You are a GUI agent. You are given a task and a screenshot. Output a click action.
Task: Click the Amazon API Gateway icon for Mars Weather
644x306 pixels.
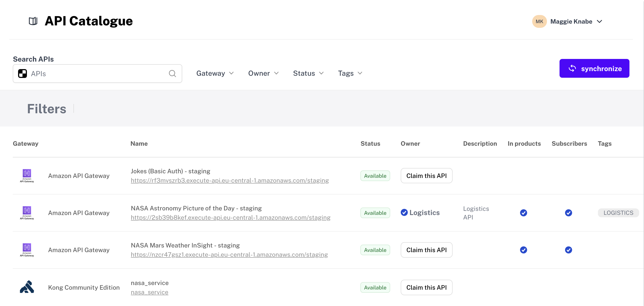(x=27, y=250)
